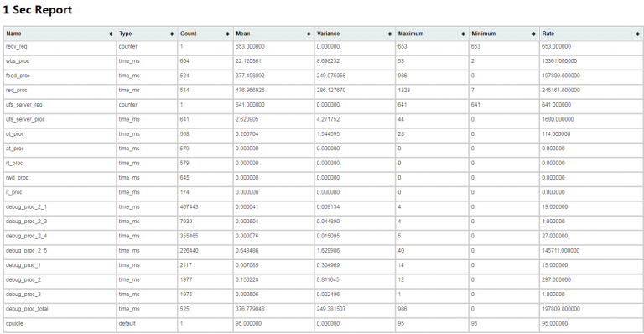
Task: Click the Mean column header label
Action: tap(243, 34)
